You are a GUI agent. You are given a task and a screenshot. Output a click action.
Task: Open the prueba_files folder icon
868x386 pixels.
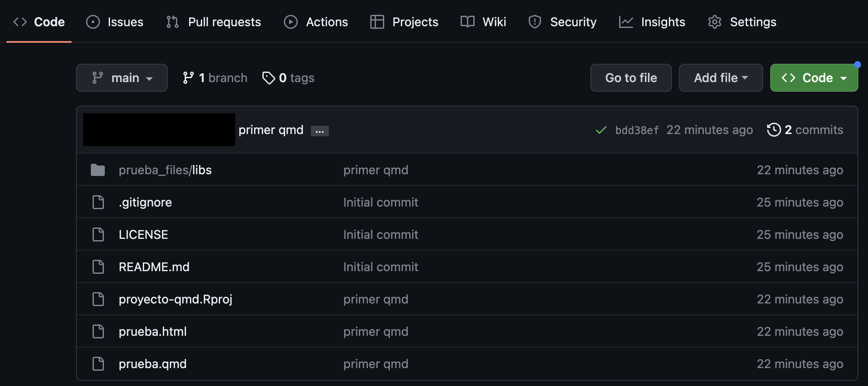point(98,170)
